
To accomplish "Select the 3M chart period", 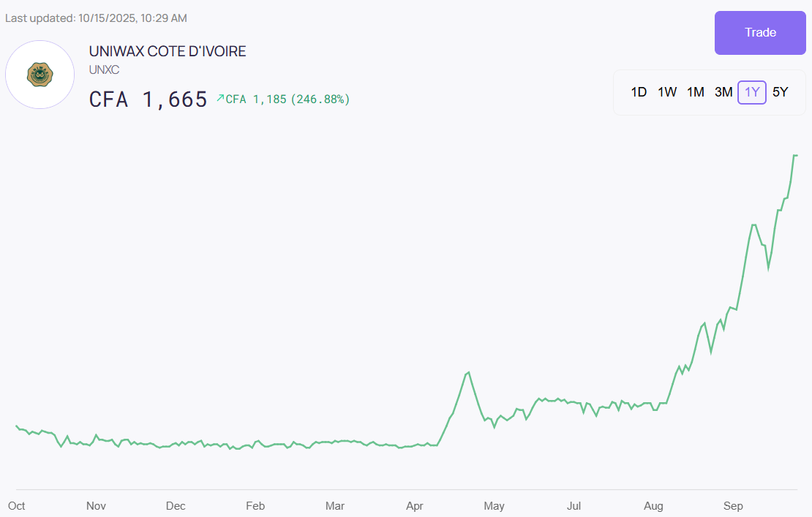I will (x=723, y=92).
